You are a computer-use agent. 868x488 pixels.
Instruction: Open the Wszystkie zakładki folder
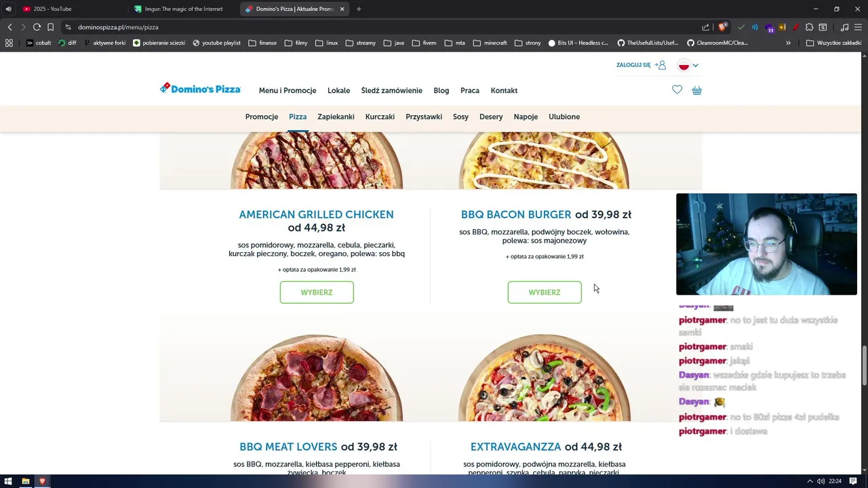(x=833, y=43)
